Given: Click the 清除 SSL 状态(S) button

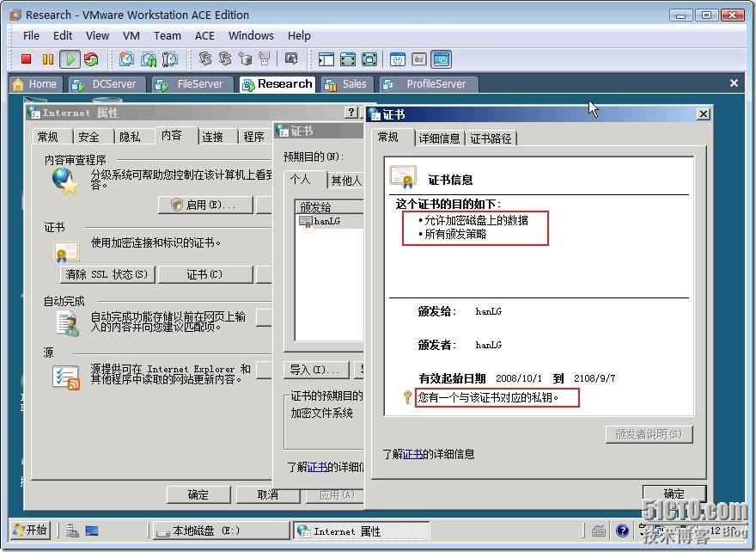Looking at the screenshot, I should 107,274.
